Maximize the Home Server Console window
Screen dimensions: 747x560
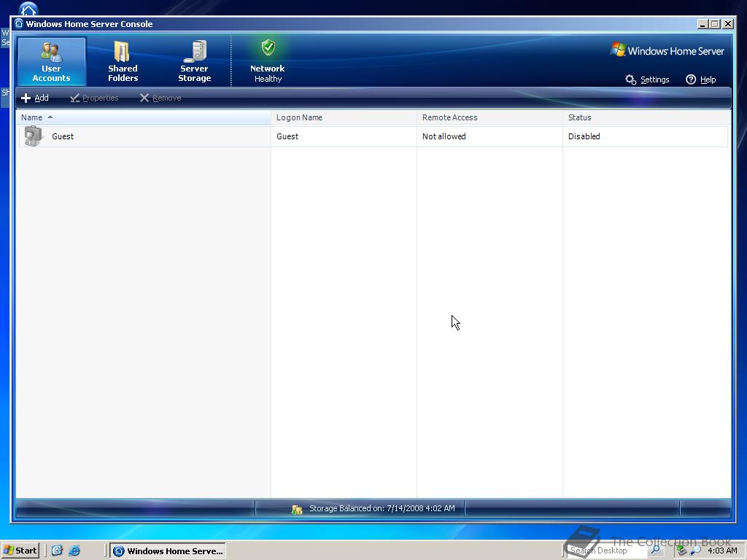point(715,24)
